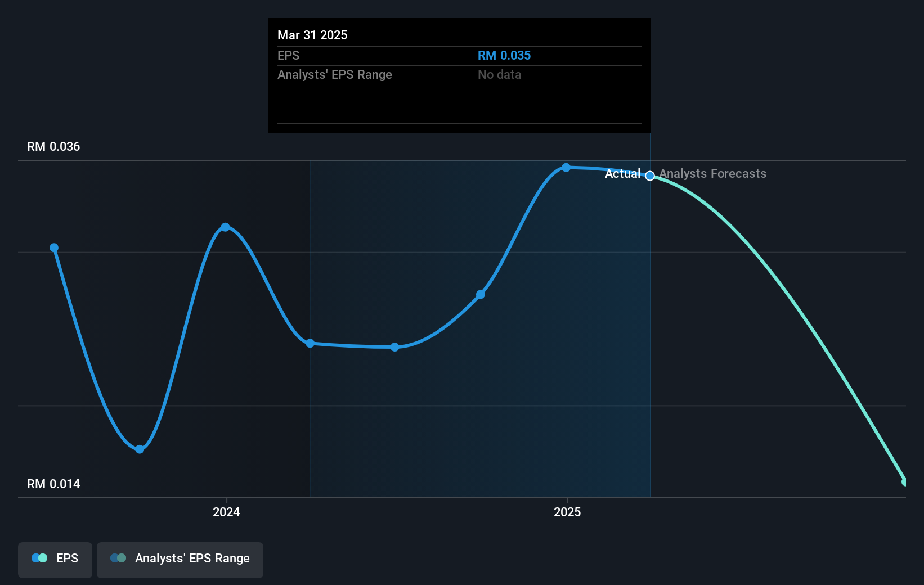Click the late-2024 rising EPS data point
Image resolution: width=924 pixels, height=585 pixels.
pyautogui.click(x=481, y=294)
